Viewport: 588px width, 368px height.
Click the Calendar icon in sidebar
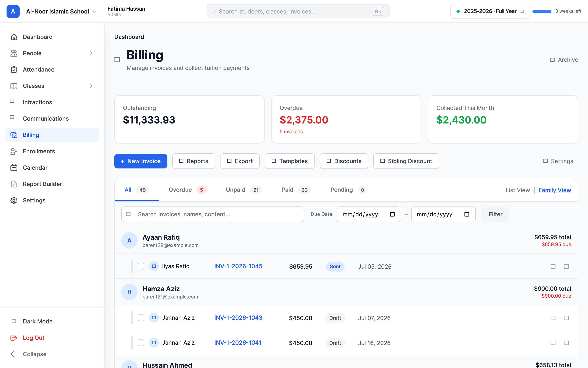pos(14,167)
